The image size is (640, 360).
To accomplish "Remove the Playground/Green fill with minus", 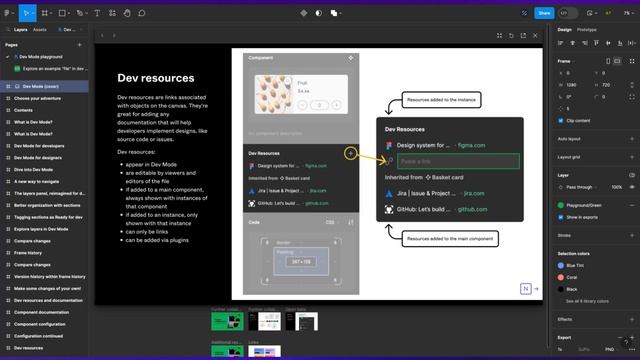I will (x=632, y=205).
